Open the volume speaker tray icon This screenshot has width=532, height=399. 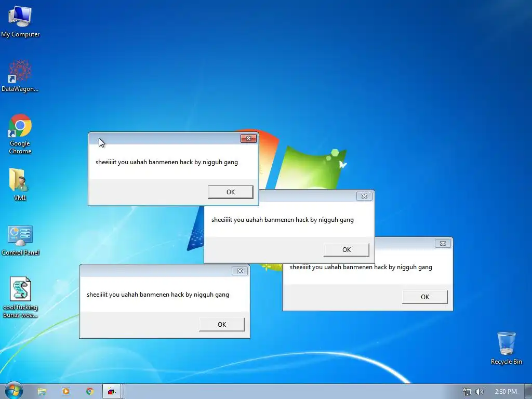click(x=479, y=392)
